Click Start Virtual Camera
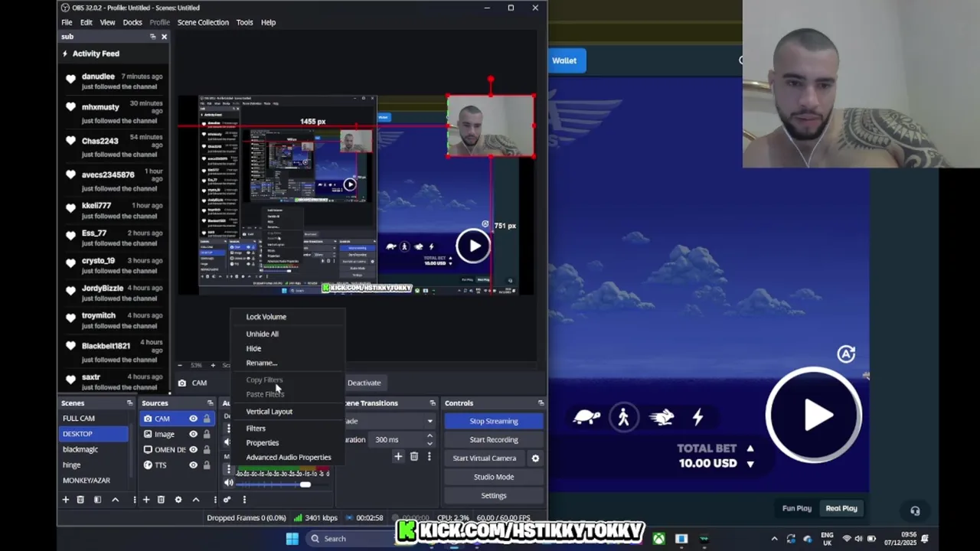Viewport: 980px width, 551px height. coord(484,458)
